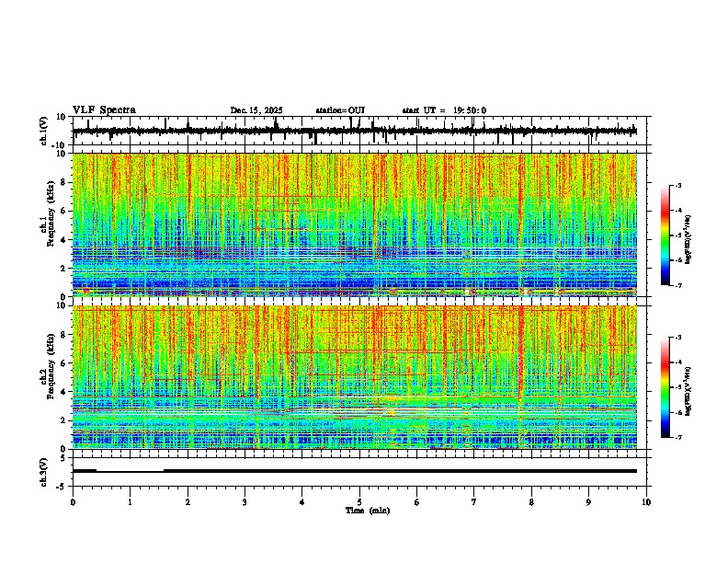728x563 pixels.
Task: Click the "-5" tick on ch.3(V) axis
Action: pyautogui.click(x=63, y=487)
